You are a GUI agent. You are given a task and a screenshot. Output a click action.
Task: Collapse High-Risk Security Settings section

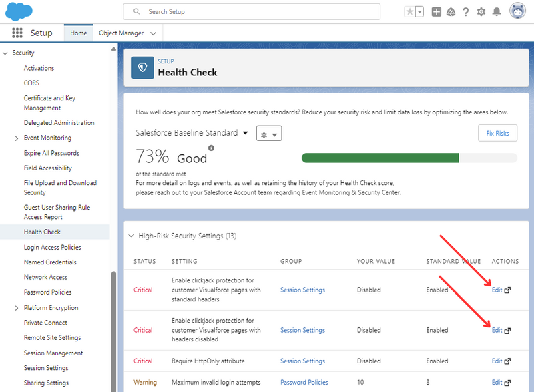(x=131, y=236)
